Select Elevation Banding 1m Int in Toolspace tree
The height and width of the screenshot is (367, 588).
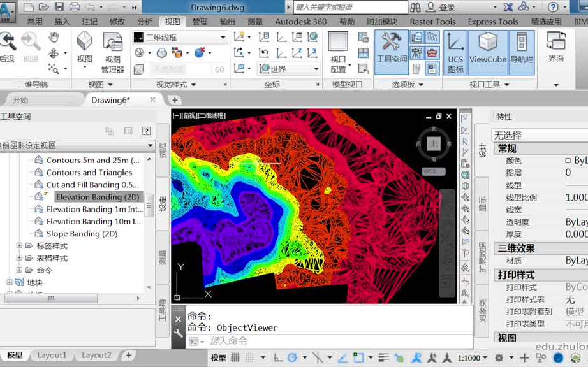coord(97,209)
